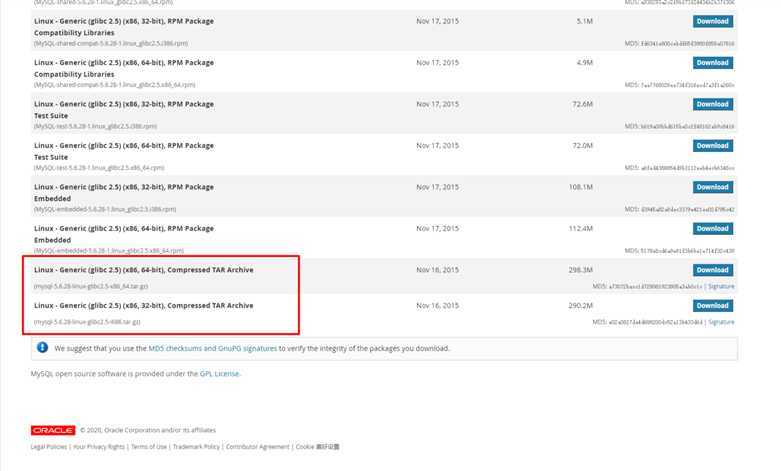
Task: Select title 'Linux - Generic (glibc 2.5) (x86, 64-bit), Compressed TAR Archive'
Action: [x=143, y=270]
